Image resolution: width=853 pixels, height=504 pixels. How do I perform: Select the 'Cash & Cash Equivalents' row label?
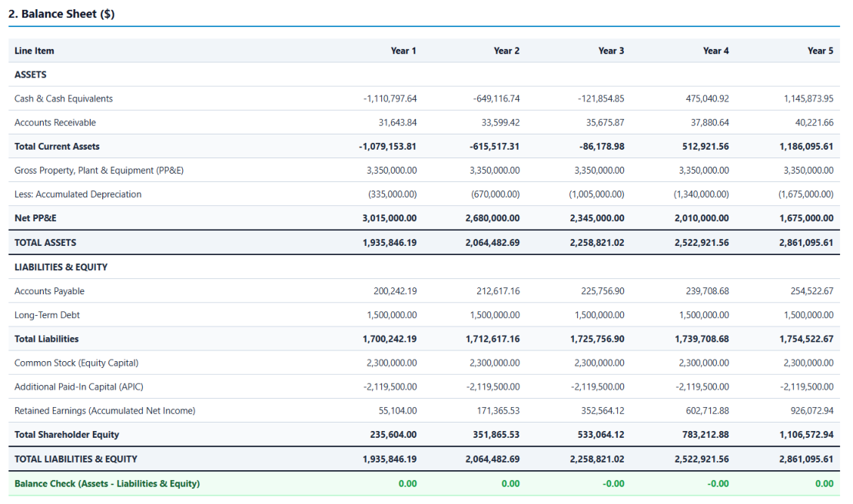coord(64,98)
